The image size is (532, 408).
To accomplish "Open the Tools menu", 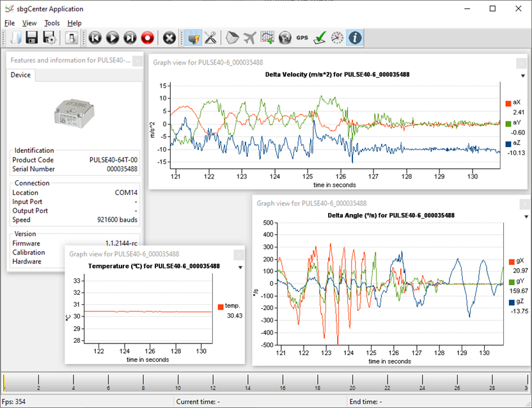I will tap(52, 23).
